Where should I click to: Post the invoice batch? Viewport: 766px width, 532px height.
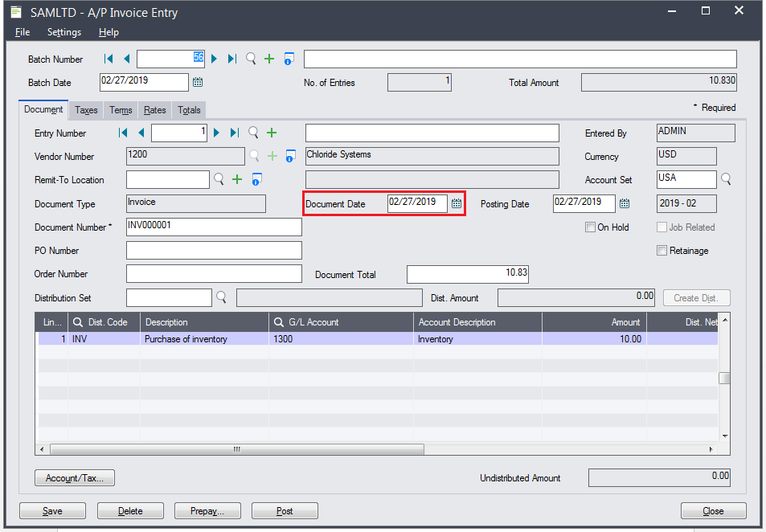coord(285,511)
